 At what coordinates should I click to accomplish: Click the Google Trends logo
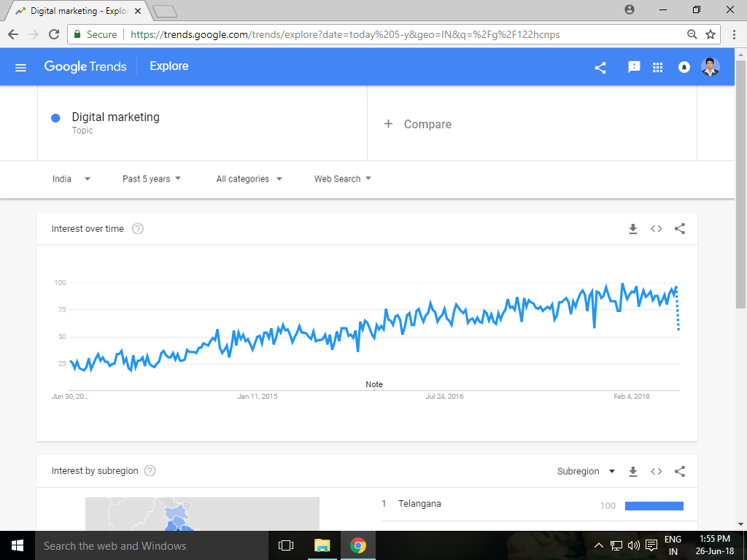(85, 66)
